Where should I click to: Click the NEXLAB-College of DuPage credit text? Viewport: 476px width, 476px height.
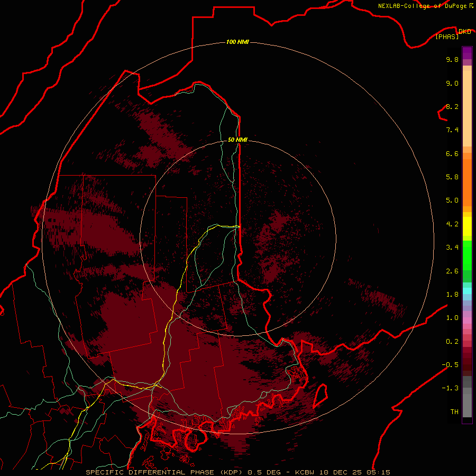[x=422, y=6]
